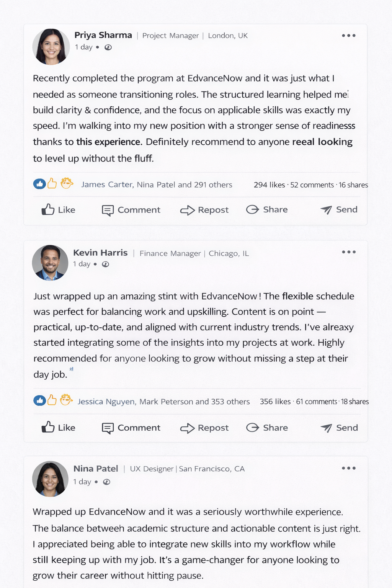This screenshot has width=392, height=588.
Task: Open Kevin Harris's profile name link
Action: [100, 253]
